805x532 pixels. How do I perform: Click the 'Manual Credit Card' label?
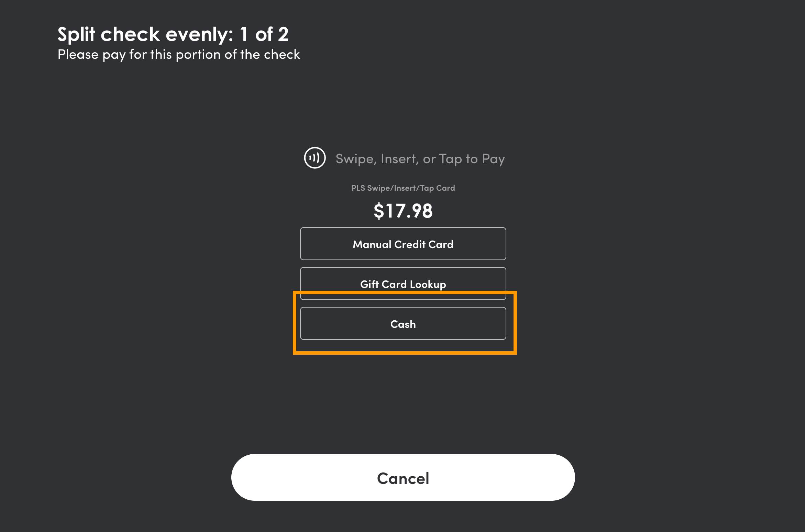click(403, 244)
